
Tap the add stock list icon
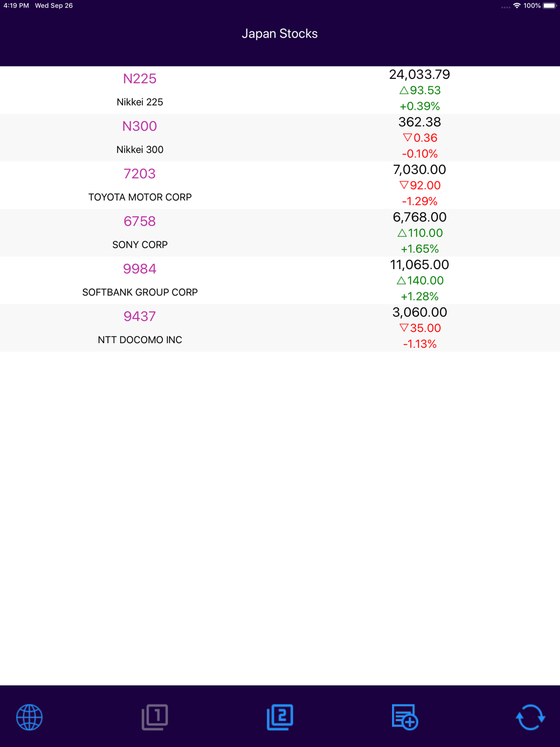pyautogui.click(x=405, y=717)
